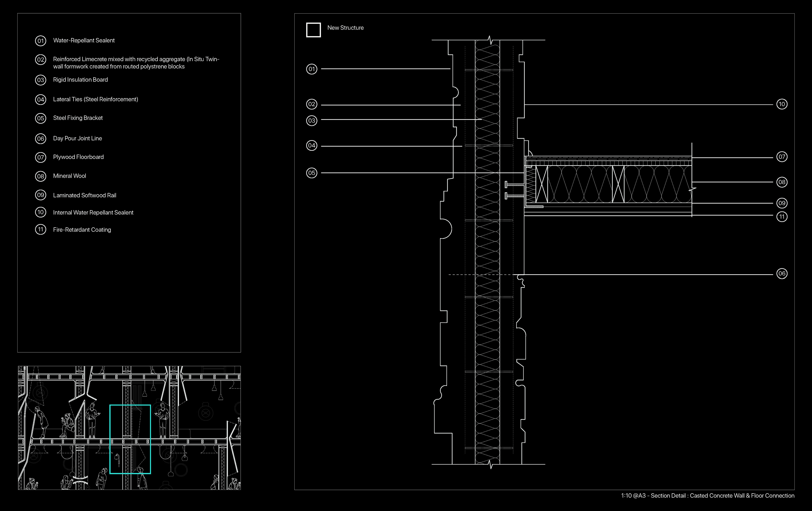Click legend marker 01 beside Water-Repellant Sealent

tap(40, 41)
